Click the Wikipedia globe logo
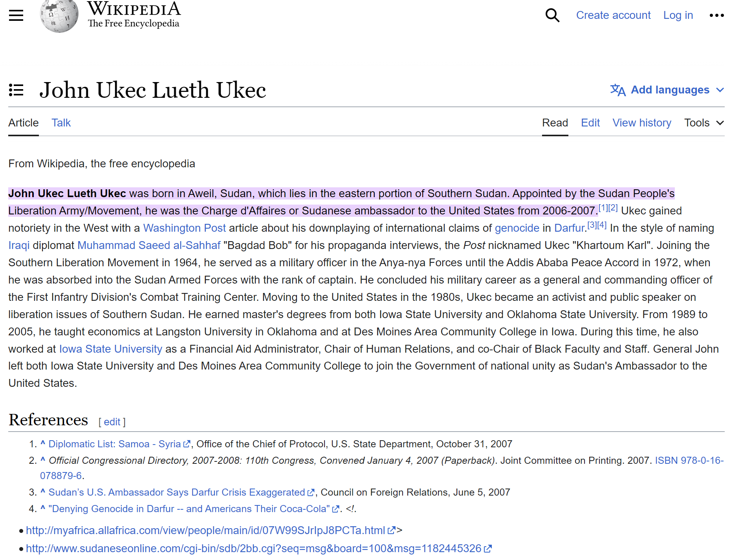 (x=59, y=16)
